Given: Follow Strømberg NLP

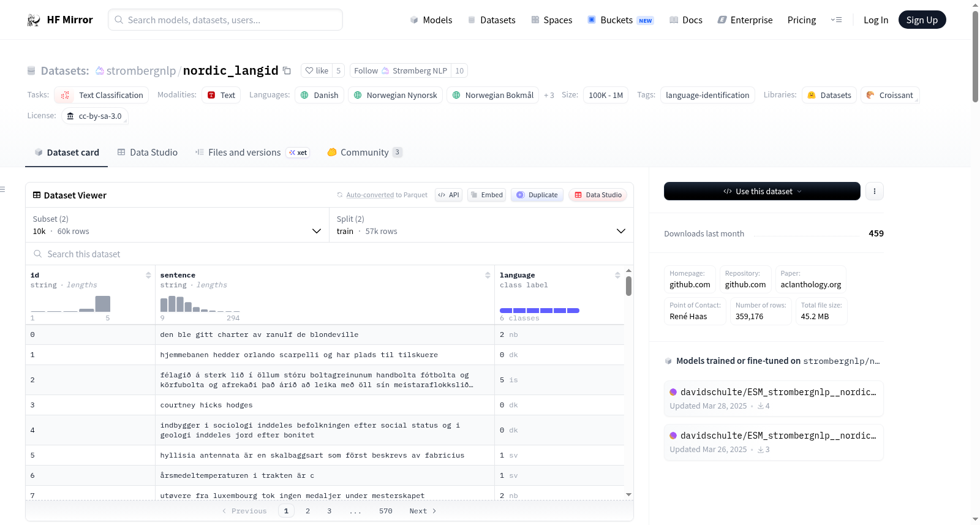Looking at the screenshot, I should tap(401, 70).
